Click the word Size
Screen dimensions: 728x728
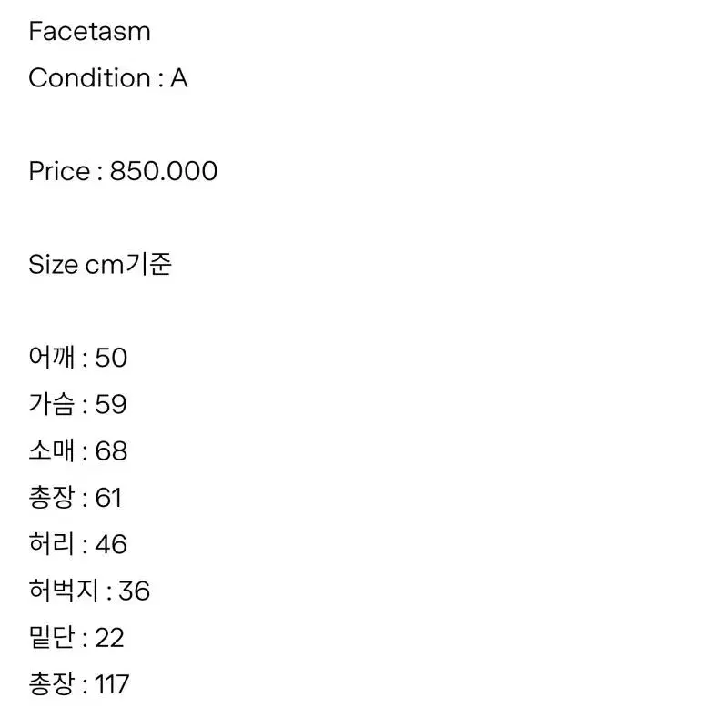[x=54, y=265]
